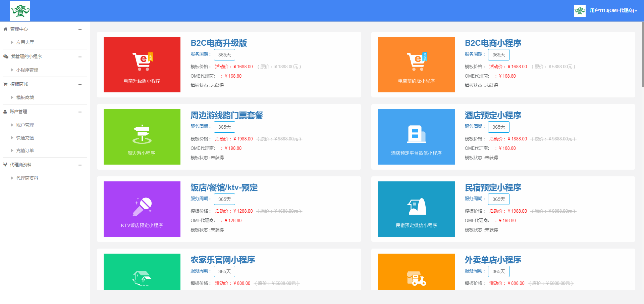Go to 快速充值 in sidebar
Image resolution: width=644 pixels, height=304 pixels.
[25, 138]
